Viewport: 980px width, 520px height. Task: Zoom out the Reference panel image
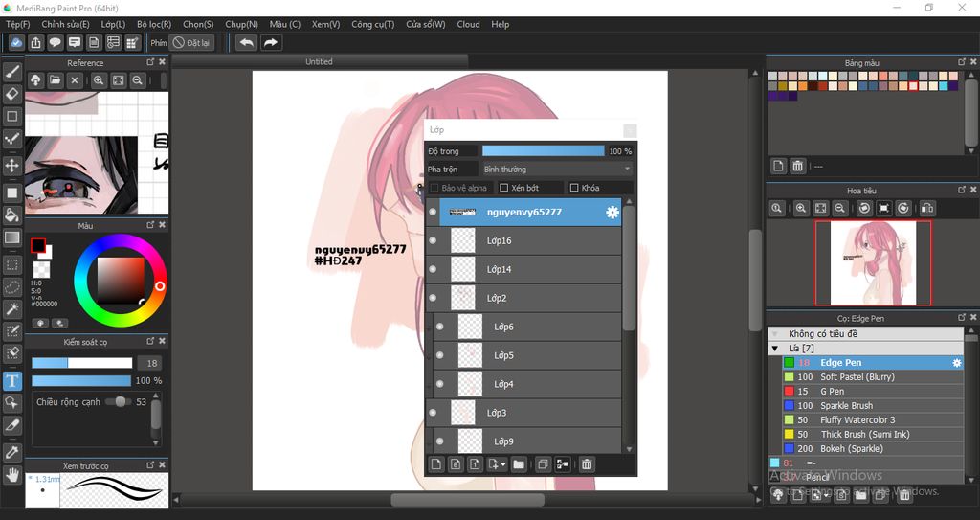(x=138, y=80)
